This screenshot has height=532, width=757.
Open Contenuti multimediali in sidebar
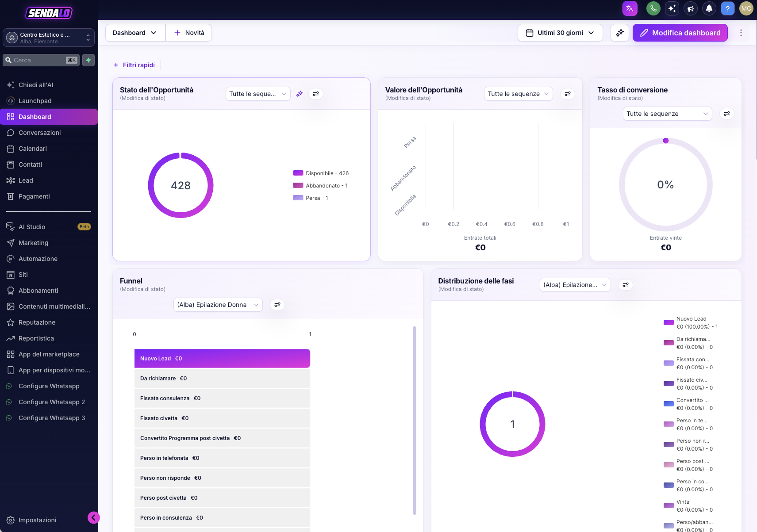(49, 306)
